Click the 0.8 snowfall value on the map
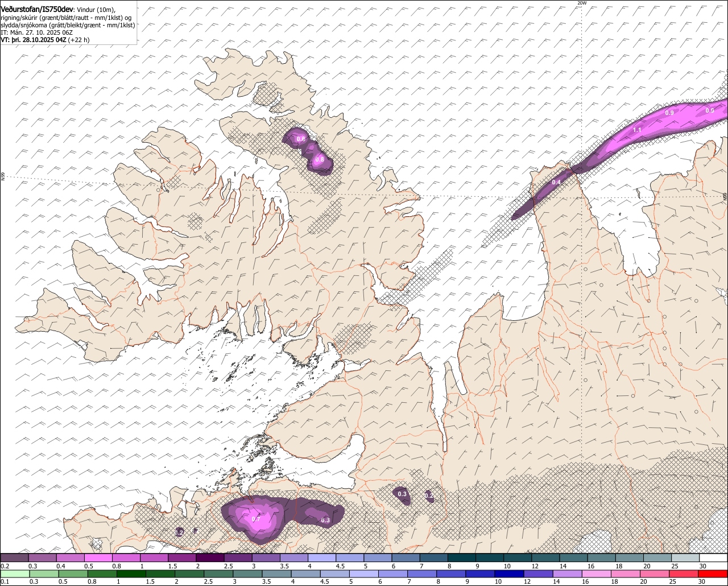The image size is (728, 586). (320, 159)
